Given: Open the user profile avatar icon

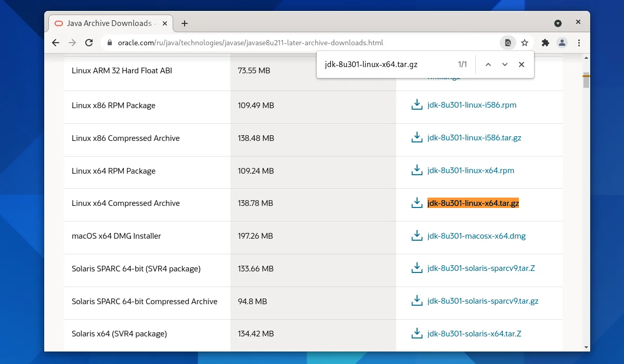Looking at the screenshot, I should coord(562,43).
